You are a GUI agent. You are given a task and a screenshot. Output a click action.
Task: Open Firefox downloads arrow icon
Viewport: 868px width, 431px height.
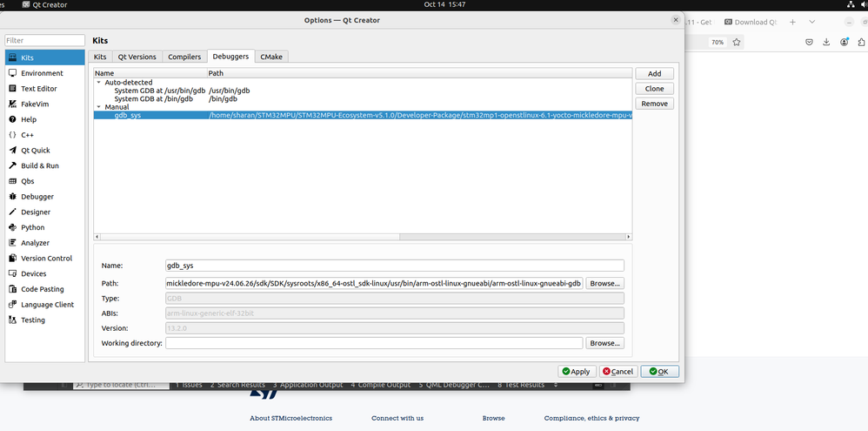826,42
